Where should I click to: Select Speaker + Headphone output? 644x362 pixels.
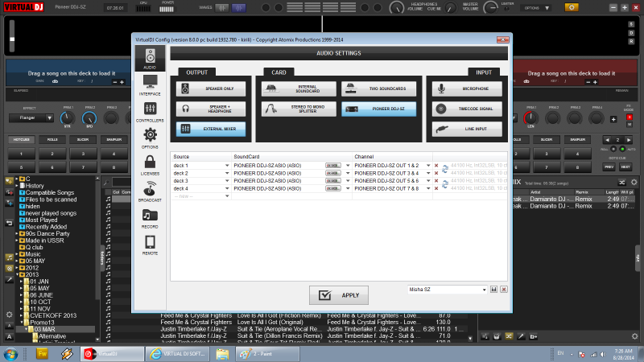point(212,109)
